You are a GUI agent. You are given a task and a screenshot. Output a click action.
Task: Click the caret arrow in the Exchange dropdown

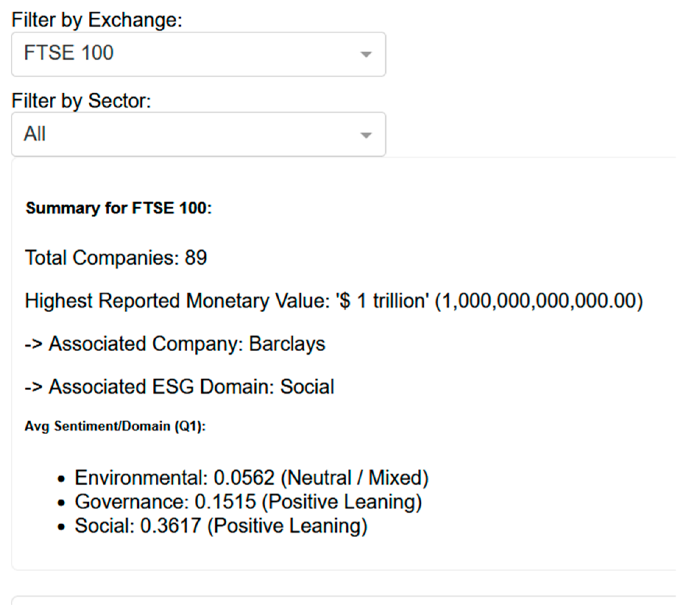point(366,55)
